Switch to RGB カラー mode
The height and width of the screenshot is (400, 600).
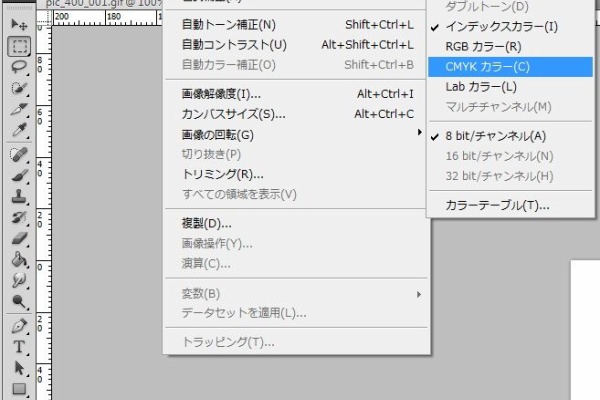click(x=486, y=46)
